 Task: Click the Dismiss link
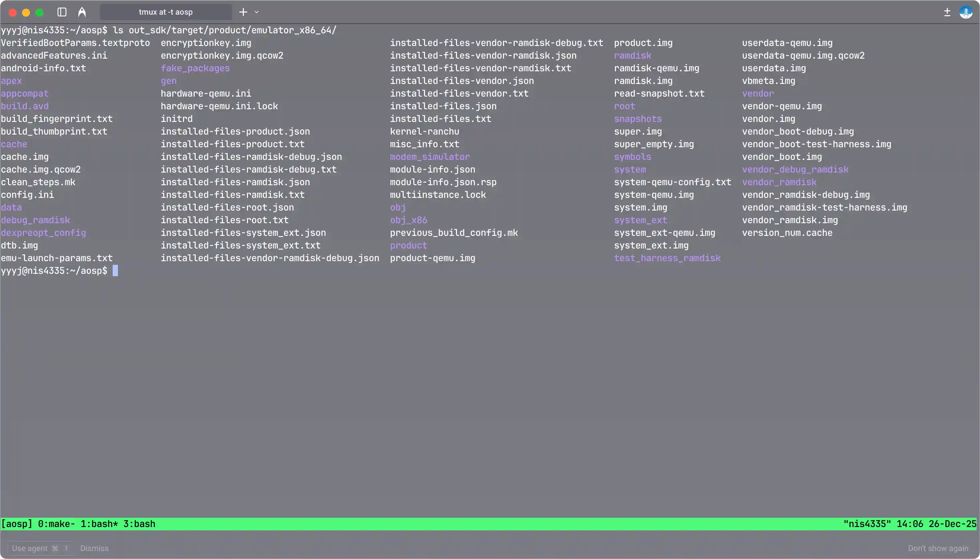94,548
